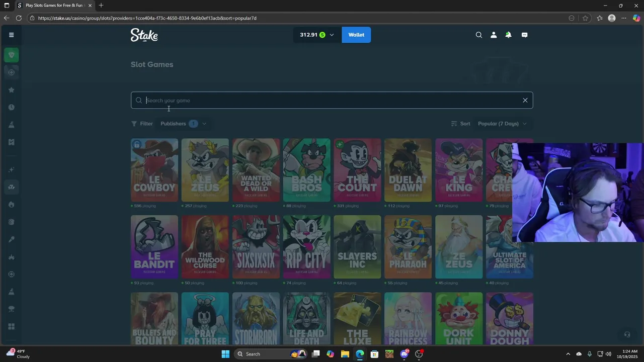Image resolution: width=644 pixels, height=362 pixels.
Task: Open The Luxe game
Action: coord(357,319)
